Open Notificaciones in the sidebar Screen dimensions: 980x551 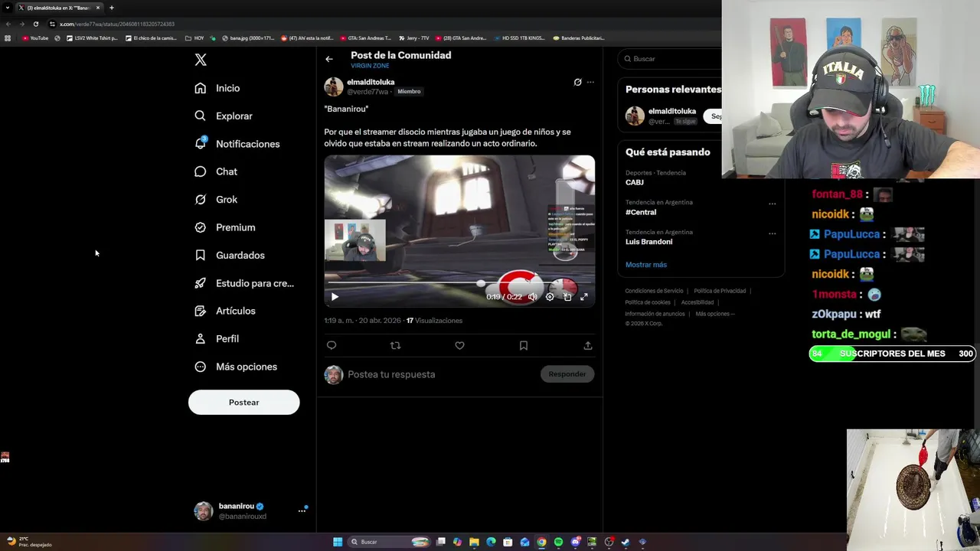(237, 144)
